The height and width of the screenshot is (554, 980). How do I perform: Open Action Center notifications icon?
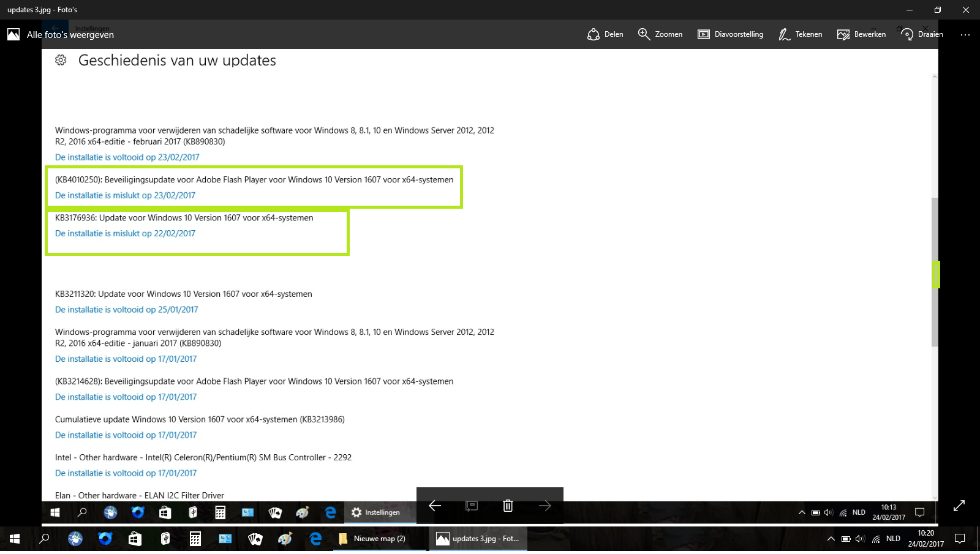point(960,539)
